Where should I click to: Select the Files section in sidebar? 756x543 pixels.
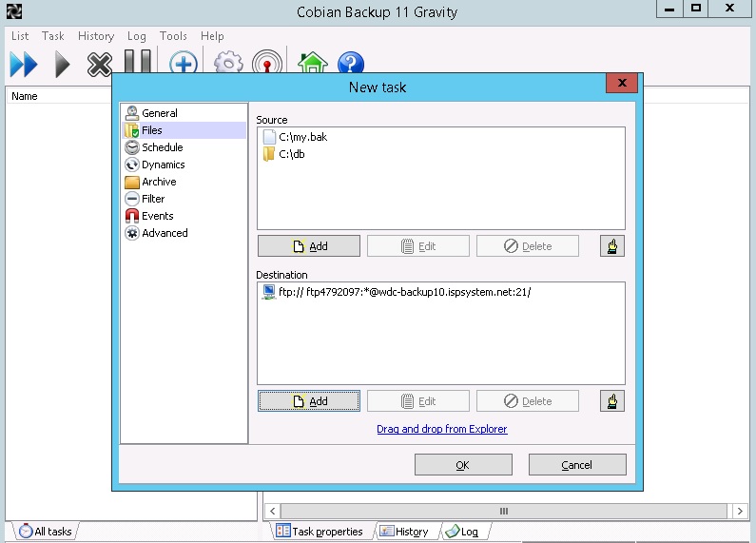pos(184,130)
